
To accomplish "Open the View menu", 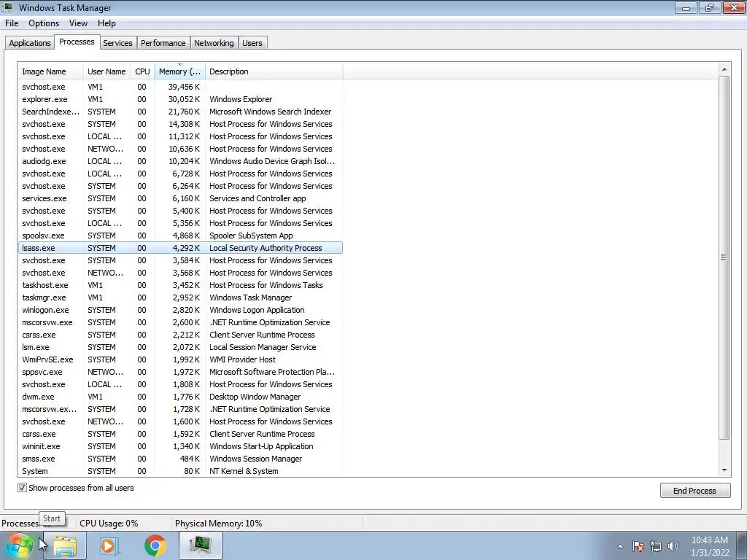I will point(78,23).
